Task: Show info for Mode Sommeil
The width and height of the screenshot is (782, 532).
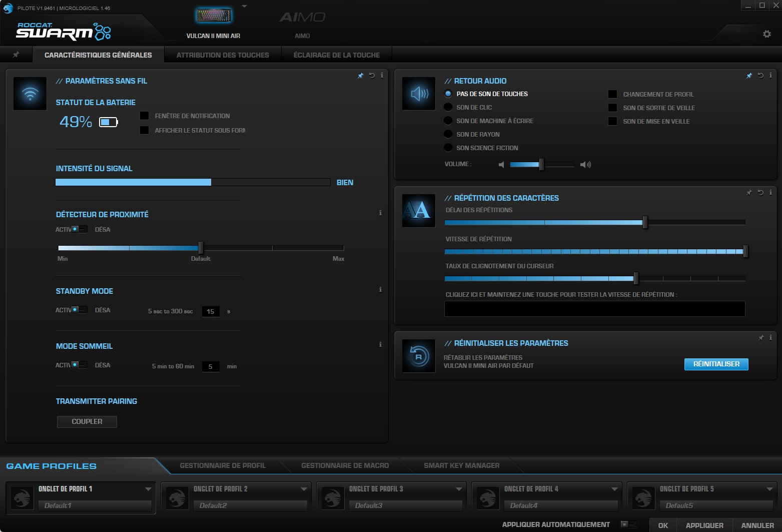Action: point(380,344)
